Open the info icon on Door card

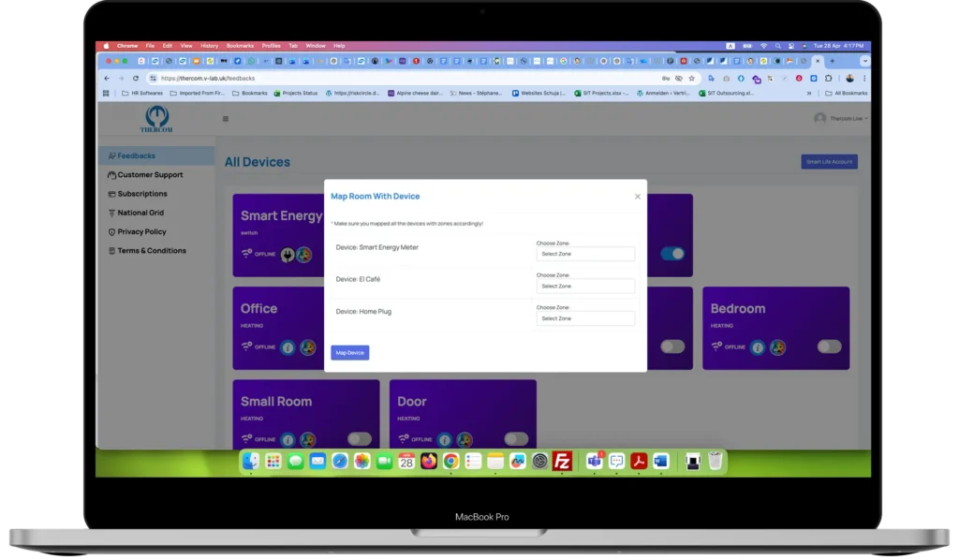pyautogui.click(x=445, y=440)
